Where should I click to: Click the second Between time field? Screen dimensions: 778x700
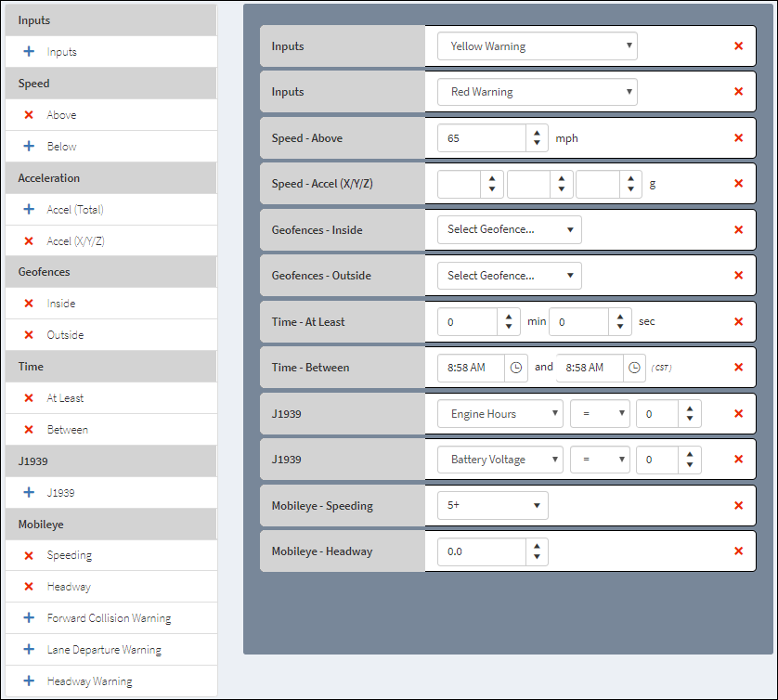pos(590,368)
